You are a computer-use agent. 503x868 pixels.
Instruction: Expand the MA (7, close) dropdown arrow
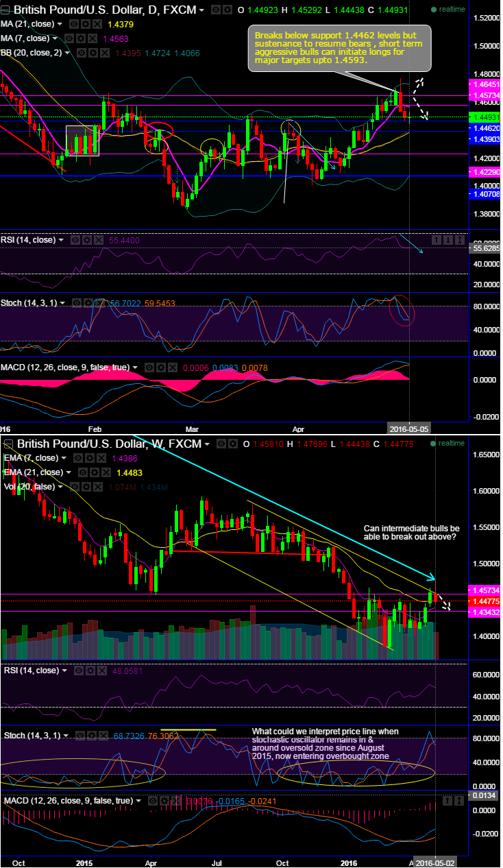point(55,38)
